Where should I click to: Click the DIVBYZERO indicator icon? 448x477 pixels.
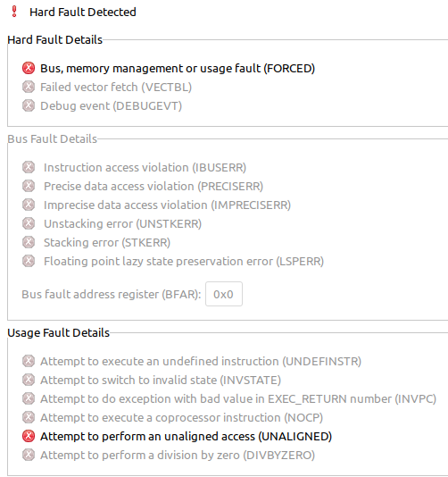click(29, 455)
